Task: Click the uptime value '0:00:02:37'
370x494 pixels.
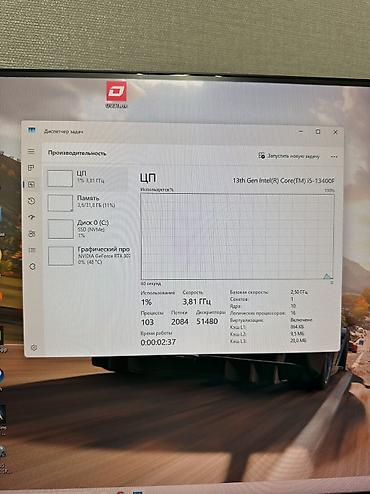Action: pyautogui.click(x=158, y=342)
